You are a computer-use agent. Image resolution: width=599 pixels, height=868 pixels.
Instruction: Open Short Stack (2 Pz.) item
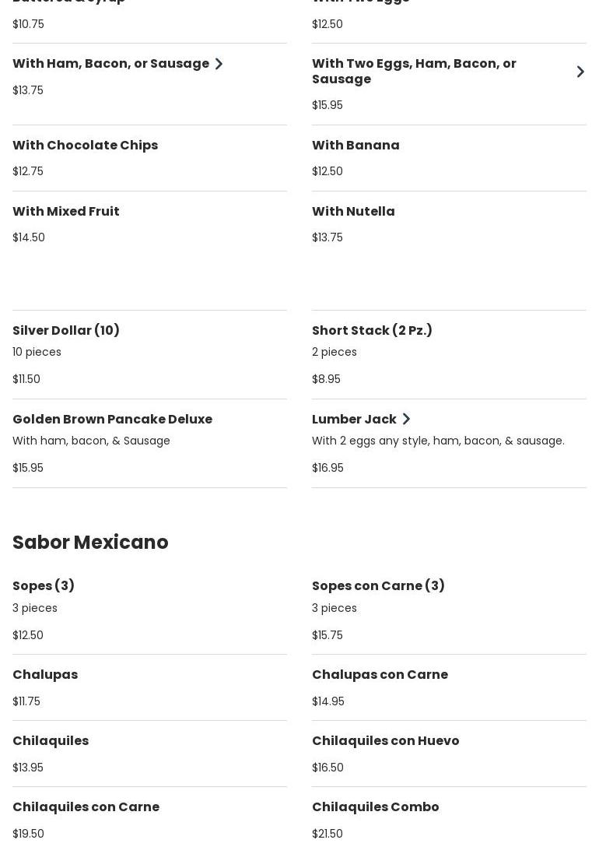372,331
